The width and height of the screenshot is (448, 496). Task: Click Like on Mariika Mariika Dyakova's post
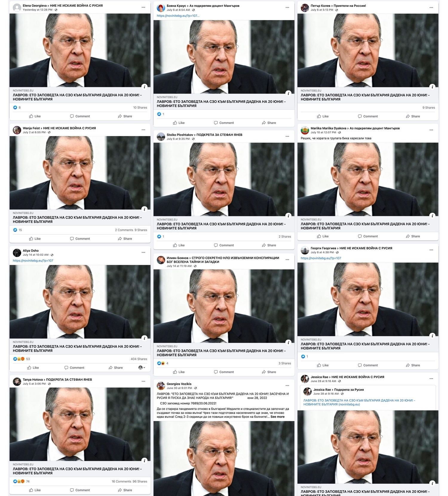point(323,236)
